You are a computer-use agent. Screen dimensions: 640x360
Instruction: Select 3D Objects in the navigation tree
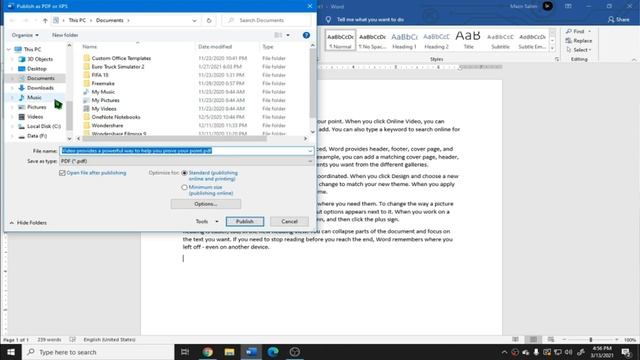pos(40,59)
